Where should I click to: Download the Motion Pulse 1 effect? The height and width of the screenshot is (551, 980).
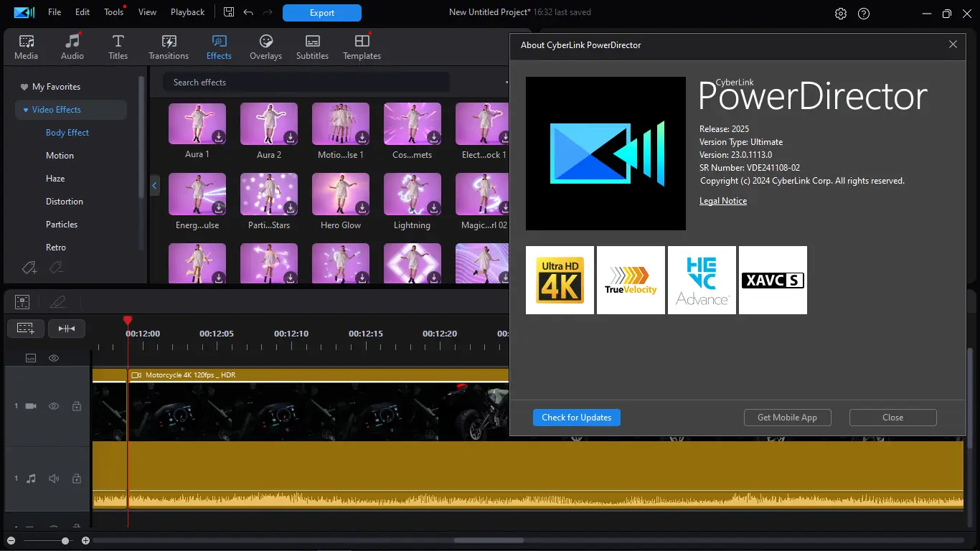362,137
